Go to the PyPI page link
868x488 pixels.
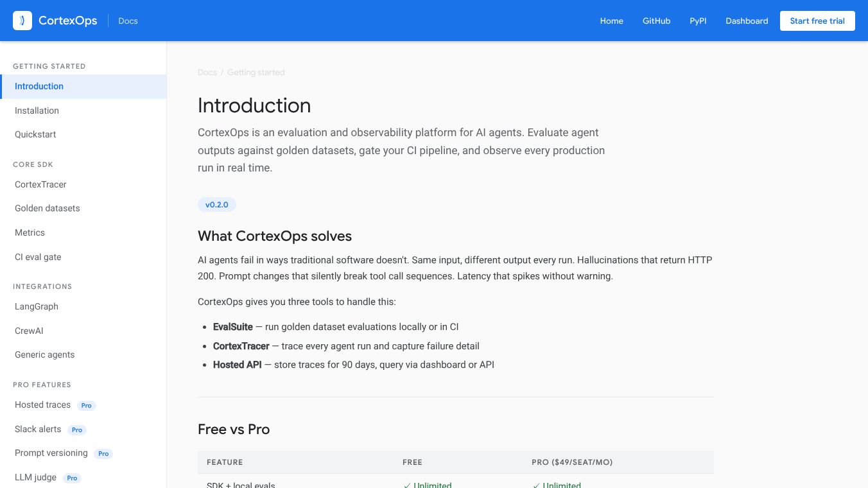tap(698, 21)
